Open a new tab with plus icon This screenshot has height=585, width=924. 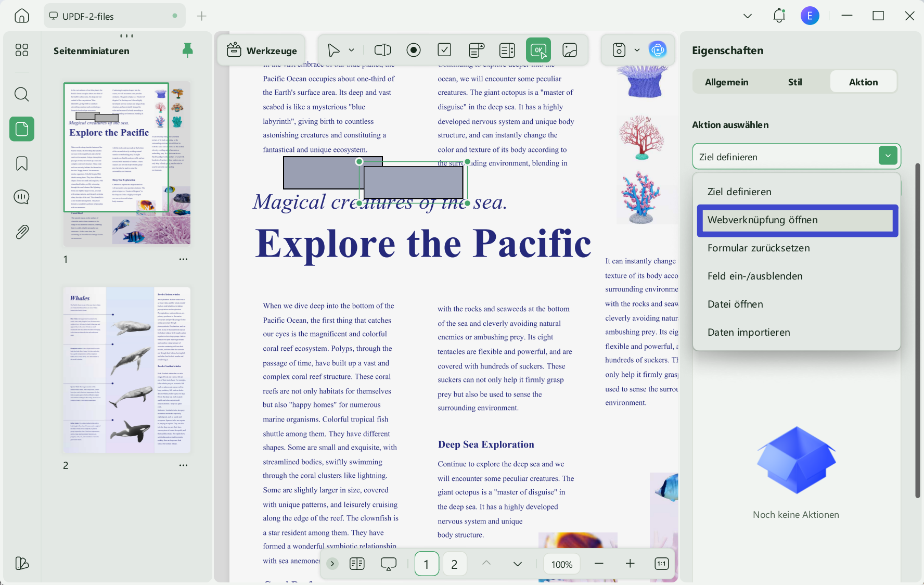click(202, 16)
